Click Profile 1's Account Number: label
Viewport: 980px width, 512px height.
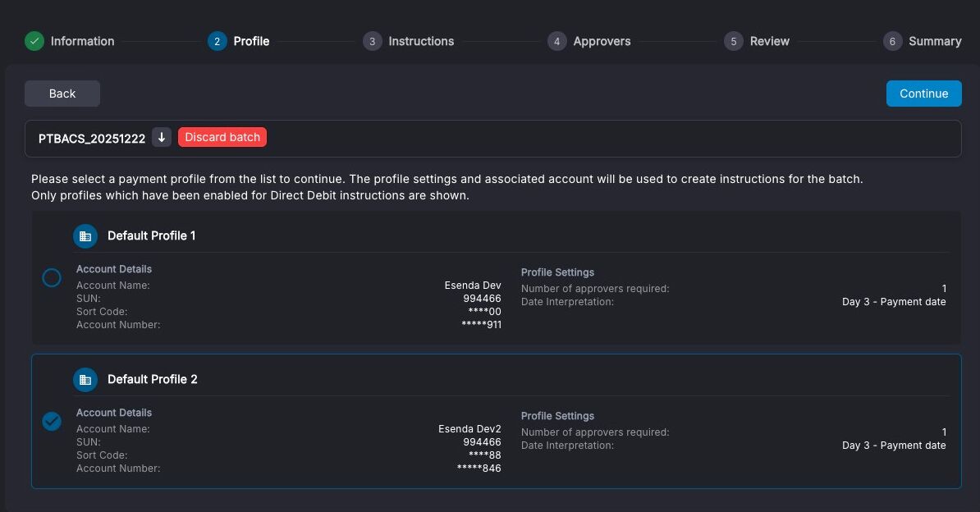point(118,324)
